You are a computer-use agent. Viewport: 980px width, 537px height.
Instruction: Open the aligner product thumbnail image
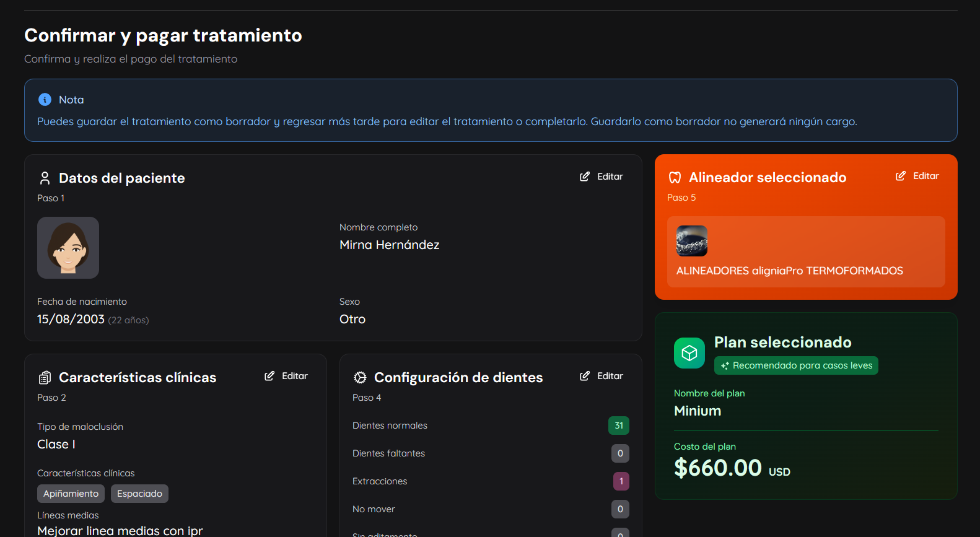[x=691, y=241]
